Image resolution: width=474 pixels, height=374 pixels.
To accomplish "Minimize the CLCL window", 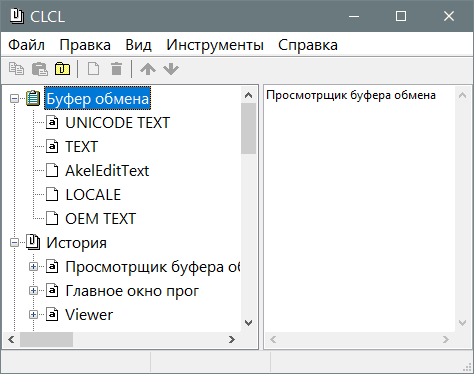I will click(x=354, y=16).
